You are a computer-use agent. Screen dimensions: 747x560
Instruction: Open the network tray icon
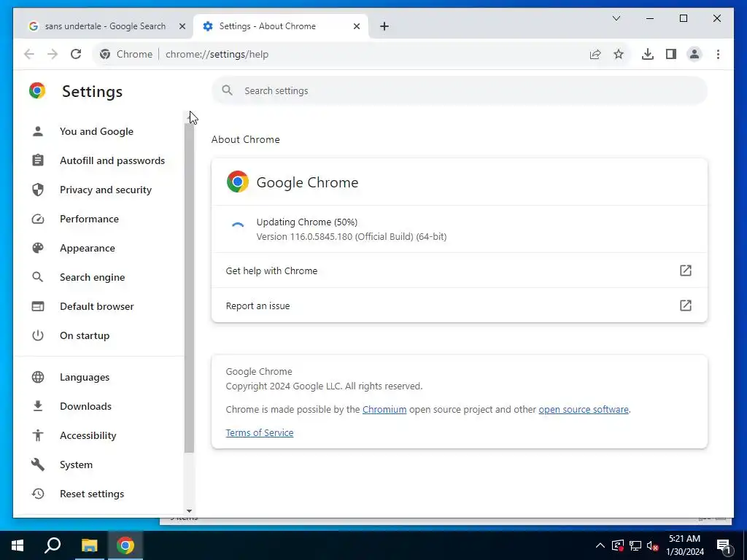(x=635, y=545)
